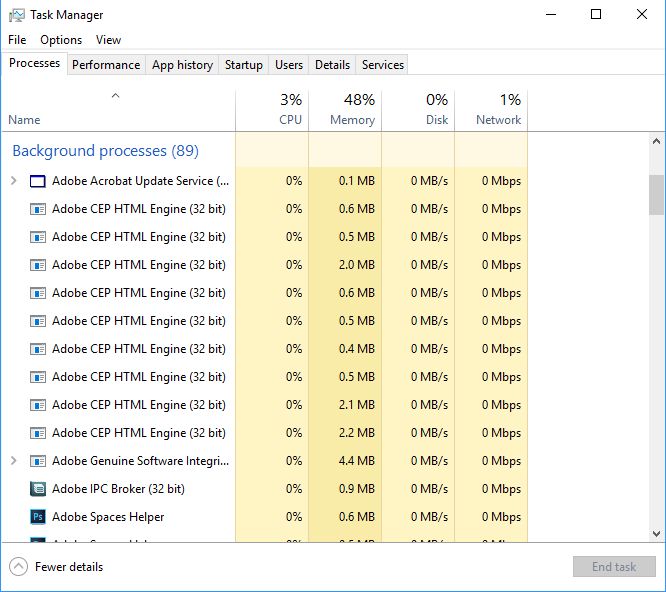Click the Fewer details circular arrow icon

click(x=18, y=567)
